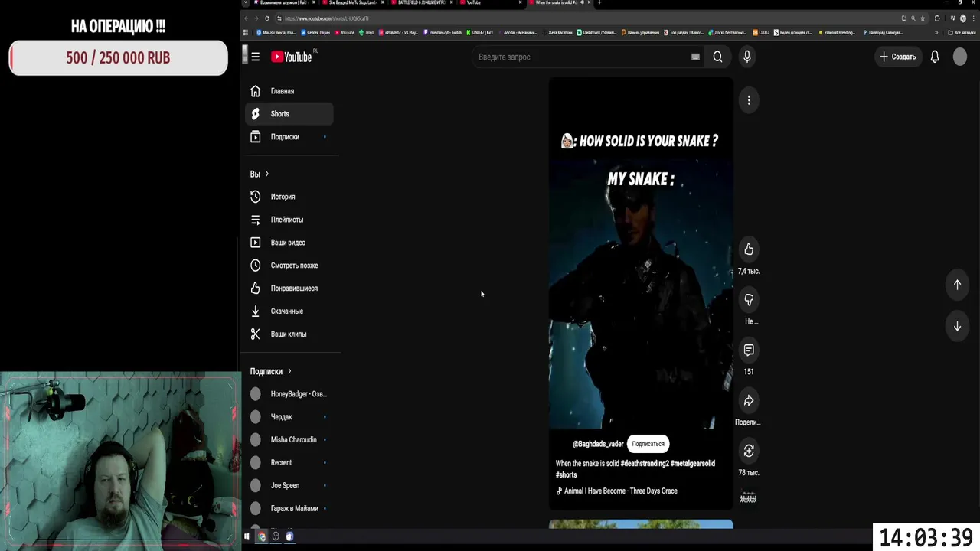The height and width of the screenshot is (551, 980).
Task: Open @Baghdads_vader channel link
Action: (x=598, y=444)
